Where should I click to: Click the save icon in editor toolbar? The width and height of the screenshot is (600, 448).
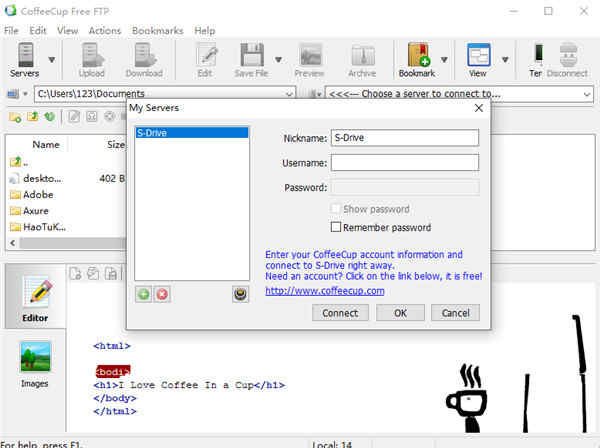[x=111, y=274]
